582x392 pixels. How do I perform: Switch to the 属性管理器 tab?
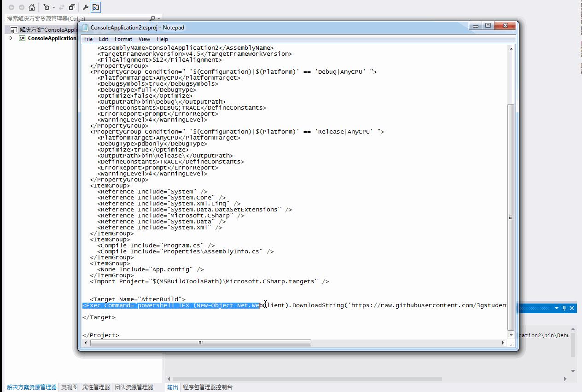tap(96, 387)
